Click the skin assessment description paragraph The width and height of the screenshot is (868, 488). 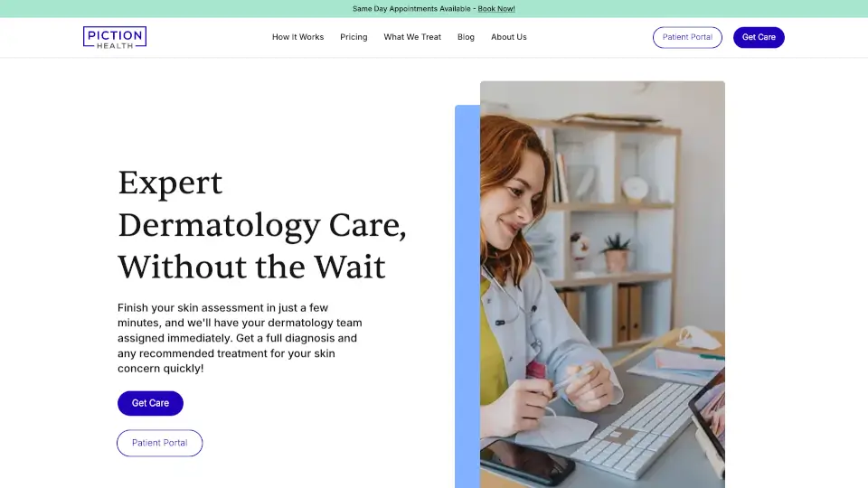pos(240,338)
